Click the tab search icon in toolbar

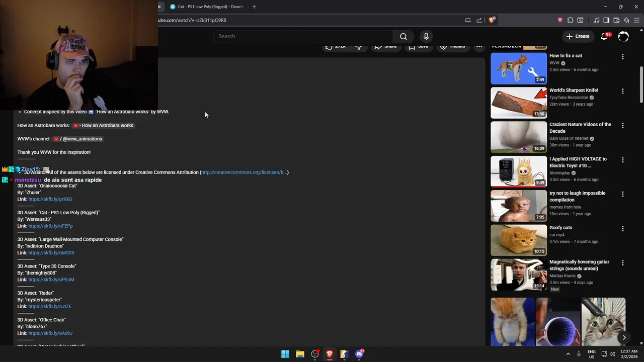[x=580, y=20]
